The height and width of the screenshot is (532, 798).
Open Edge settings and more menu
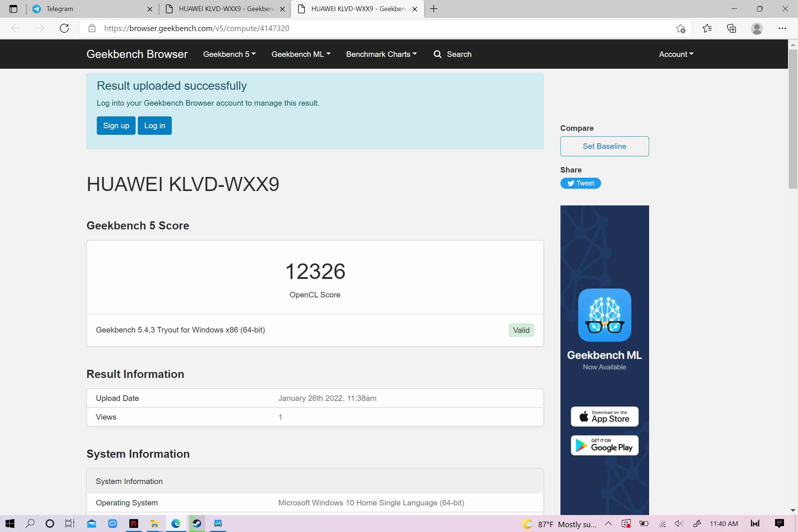pyautogui.click(x=782, y=28)
